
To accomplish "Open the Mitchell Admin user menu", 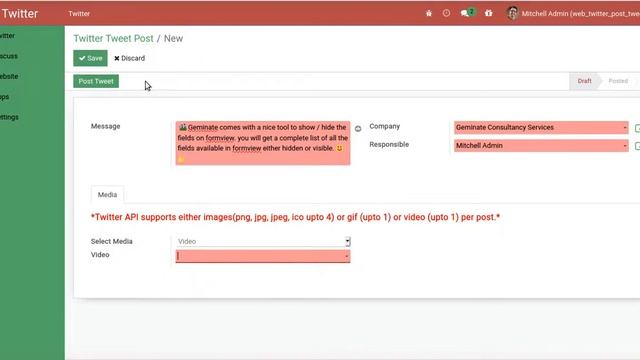I will pyautogui.click(x=573, y=13).
